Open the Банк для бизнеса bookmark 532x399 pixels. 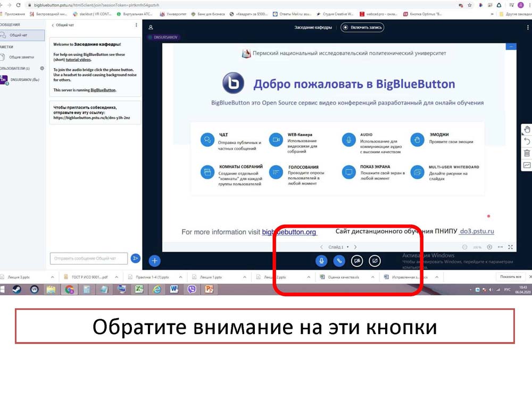[x=208, y=14]
